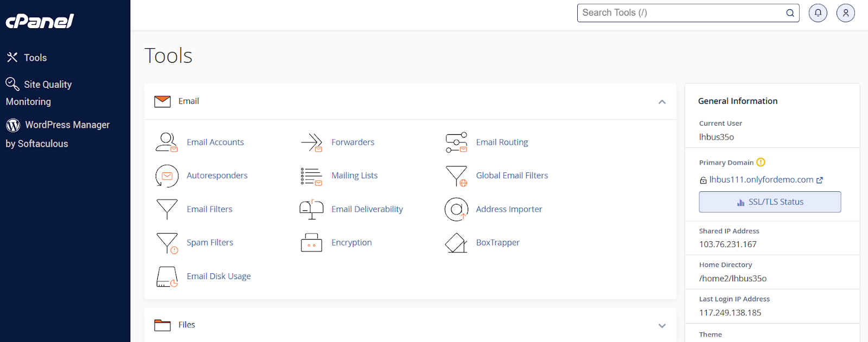Open the Autoresponders link
Viewport: 868px width, 342px height.
pyautogui.click(x=217, y=176)
